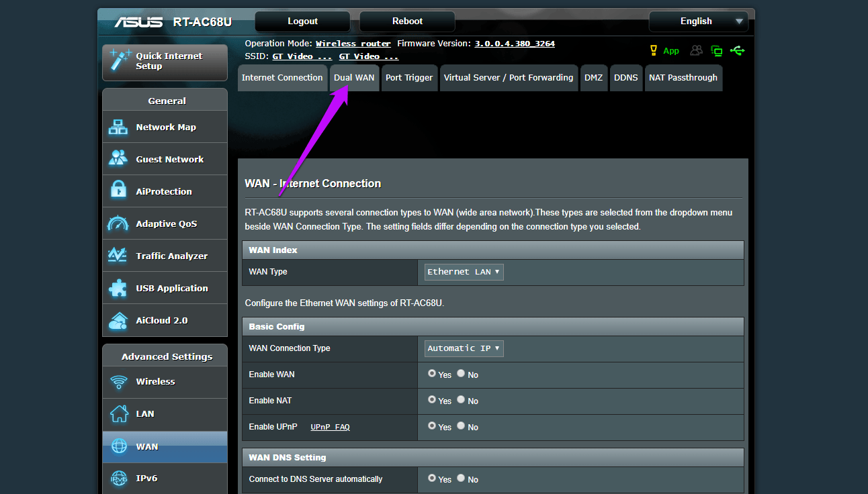
Task: Click the Quick Internet Setup wand icon
Action: 120,62
